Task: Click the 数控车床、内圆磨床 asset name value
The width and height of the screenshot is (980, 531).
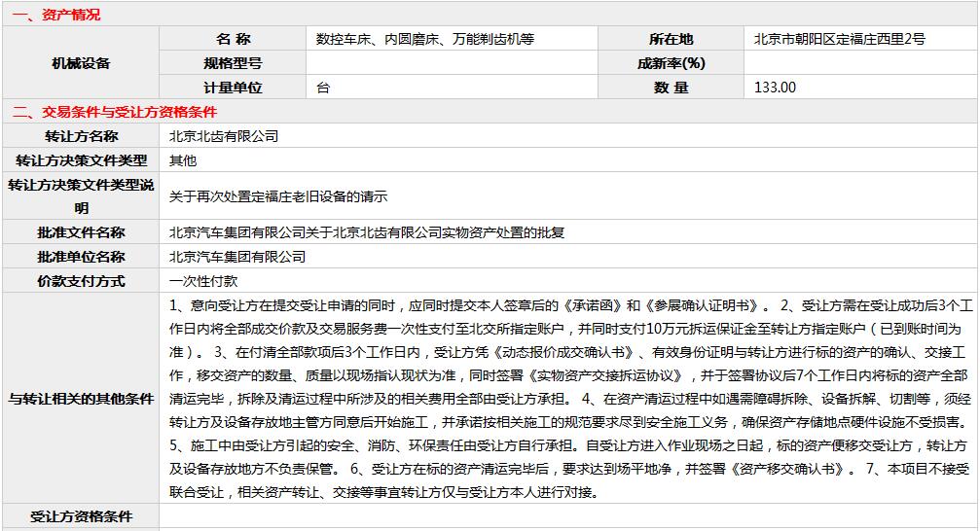Action: pyautogui.click(x=425, y=39)
